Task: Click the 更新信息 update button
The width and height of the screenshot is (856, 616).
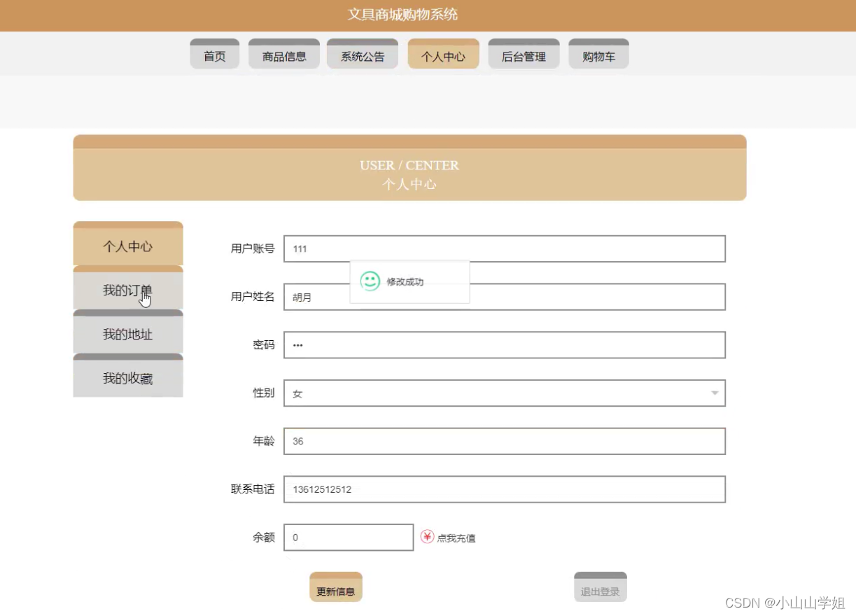Action: [x=335, y=587]
